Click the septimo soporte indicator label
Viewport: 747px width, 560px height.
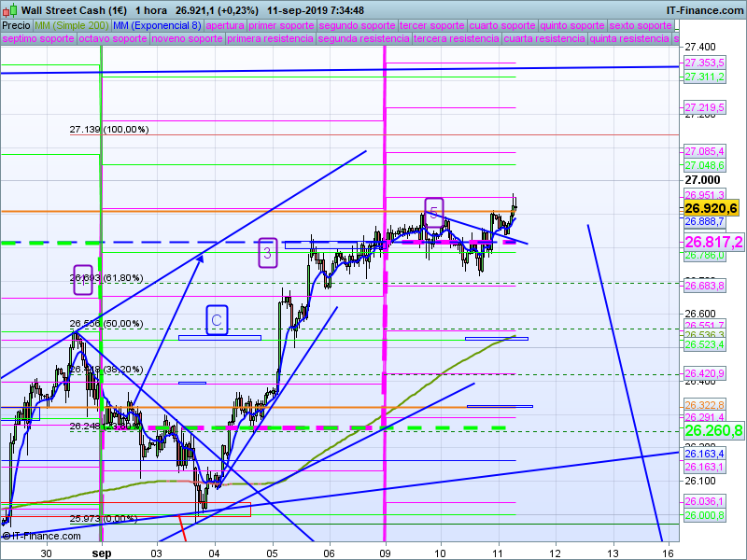pyautogui.click(x=38, y=39)
